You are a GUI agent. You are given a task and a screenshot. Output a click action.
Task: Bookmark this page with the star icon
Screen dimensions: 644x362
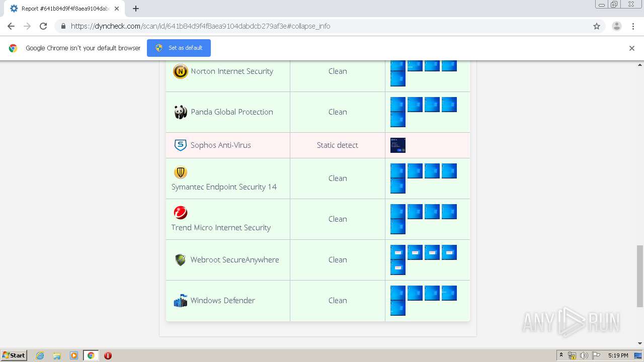597,26
